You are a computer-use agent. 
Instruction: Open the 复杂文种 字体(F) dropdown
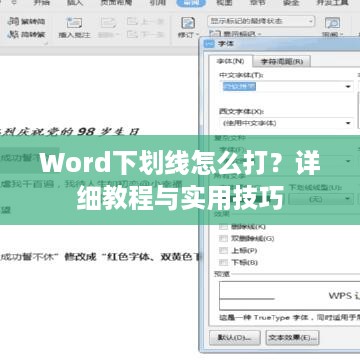pos(348,161)
